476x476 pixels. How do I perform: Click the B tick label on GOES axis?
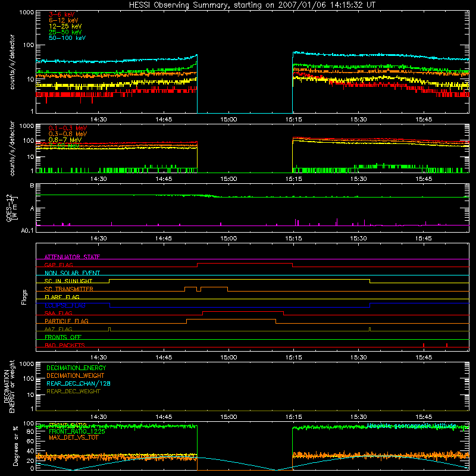32,185
